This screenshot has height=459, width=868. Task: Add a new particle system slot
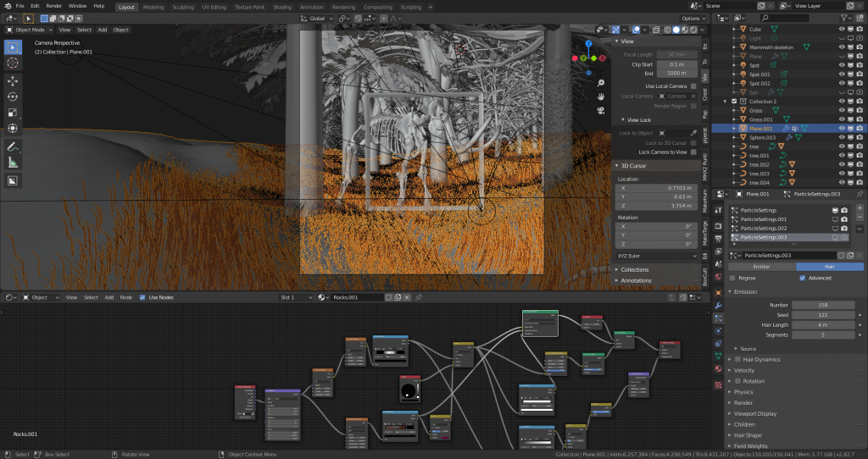(860, 208)
